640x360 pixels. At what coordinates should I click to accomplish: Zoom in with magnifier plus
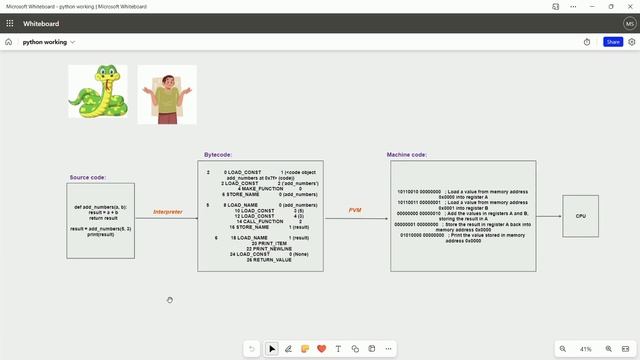(x=609, y=349)
